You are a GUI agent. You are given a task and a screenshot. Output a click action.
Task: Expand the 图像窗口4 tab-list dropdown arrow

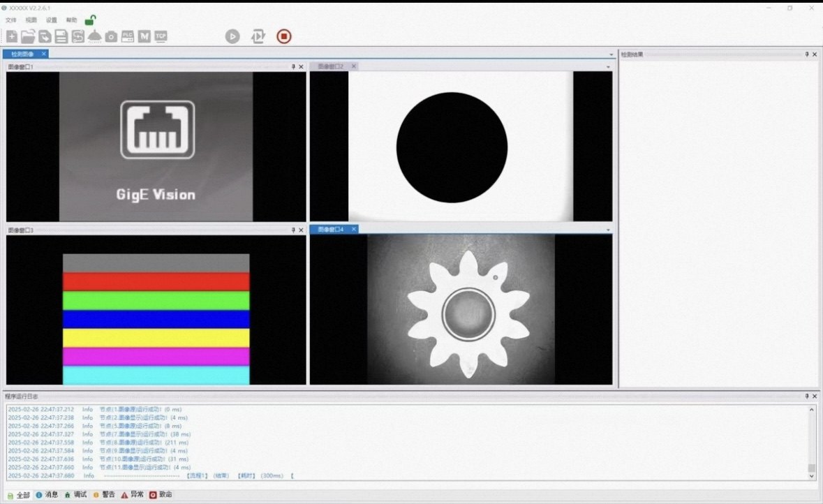[x=608, y=230]
